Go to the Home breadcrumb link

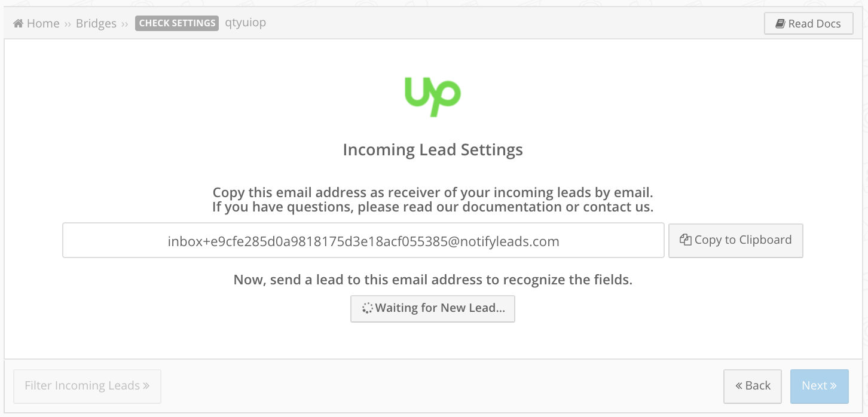(43, 23)
